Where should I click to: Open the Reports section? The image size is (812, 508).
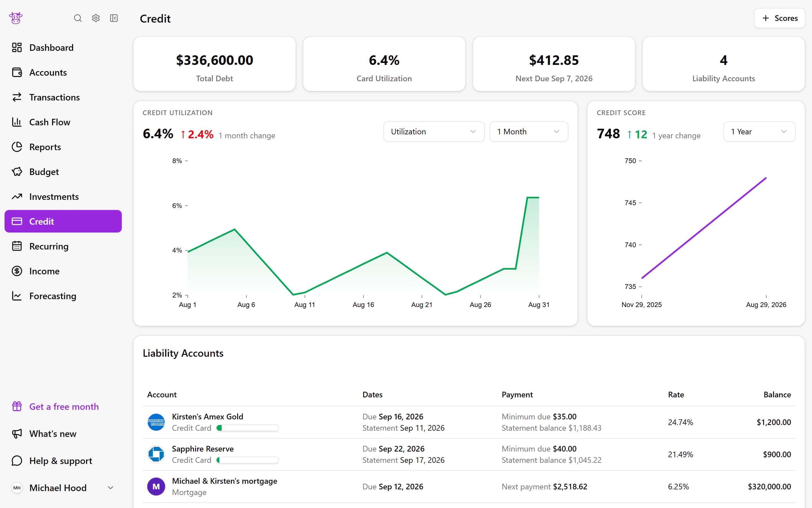point(63,147)
